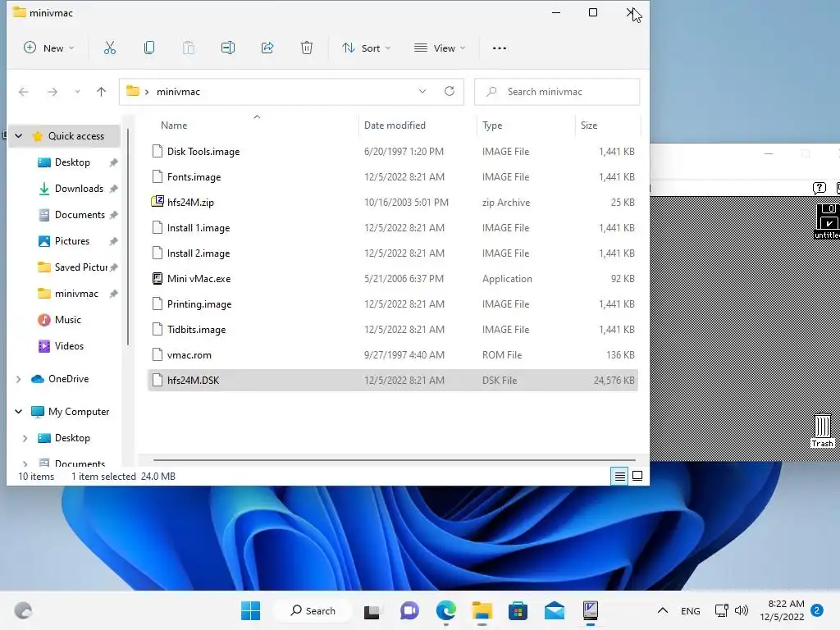The image size is (840, 630).
Task: Open recent locations dropdown chevron
Action: (x=77, y=92)
